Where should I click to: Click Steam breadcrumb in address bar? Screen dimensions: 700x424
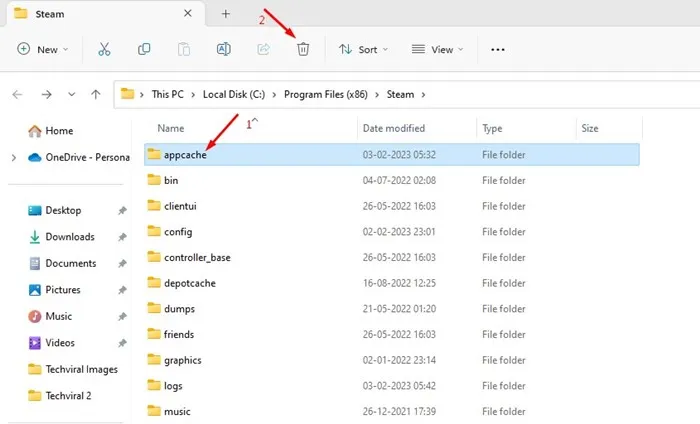coord(400,94)
